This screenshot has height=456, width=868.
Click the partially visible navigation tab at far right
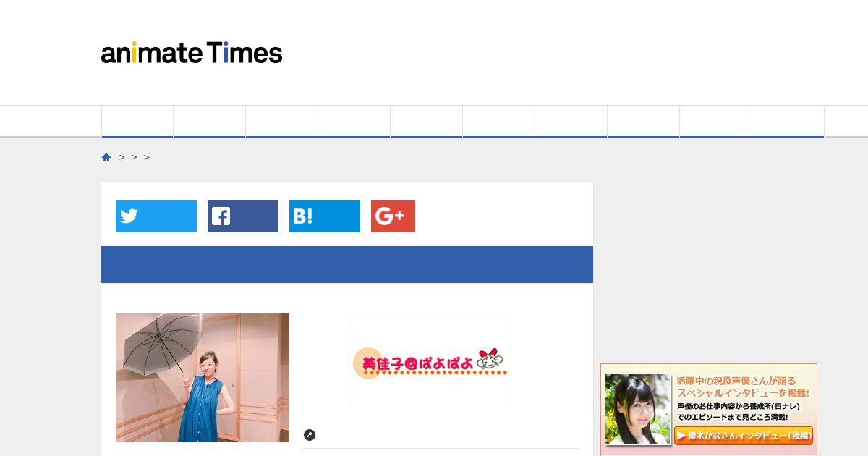pos(846,122)
